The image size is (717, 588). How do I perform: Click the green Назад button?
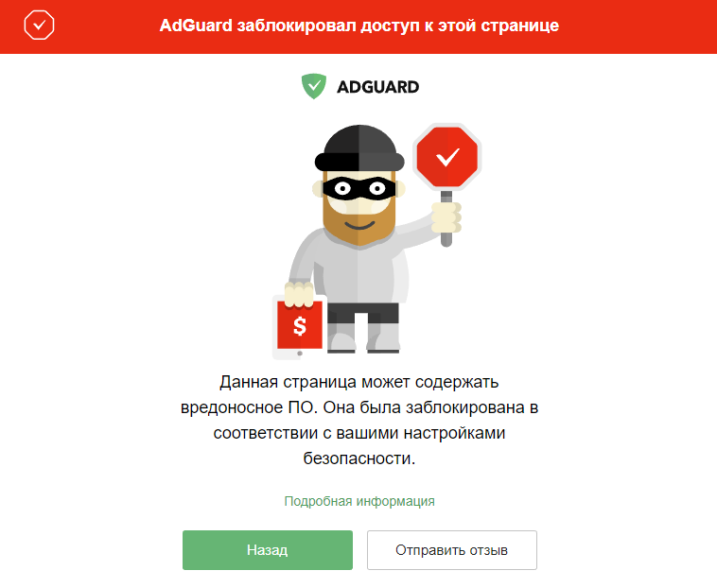coord(268,550)
